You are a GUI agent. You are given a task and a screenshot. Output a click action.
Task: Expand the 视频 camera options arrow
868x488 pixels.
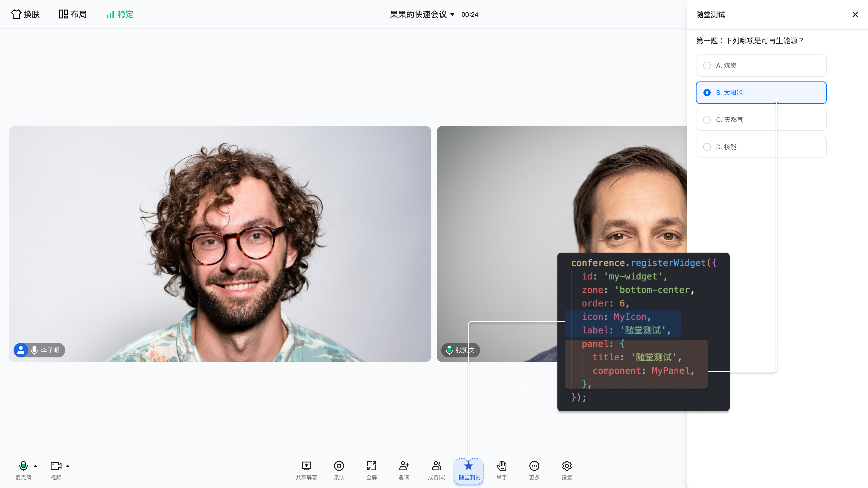[x=68, y=466]
